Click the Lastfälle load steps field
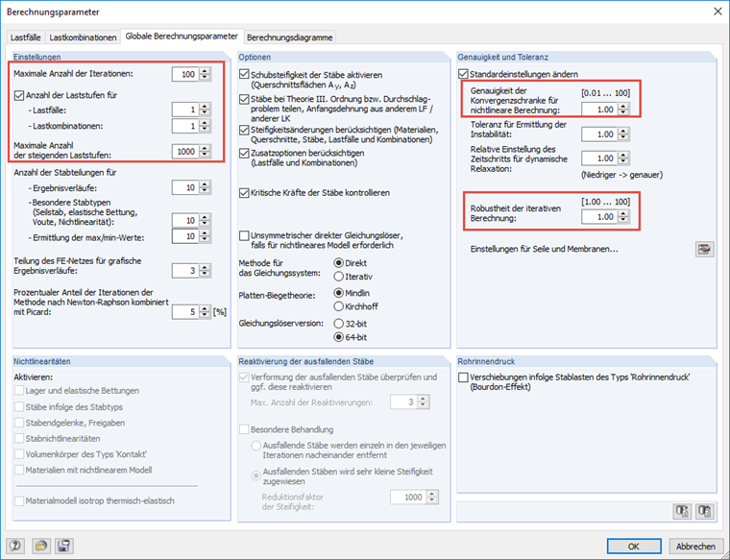 pyautogui.click(x=185, y=110)
